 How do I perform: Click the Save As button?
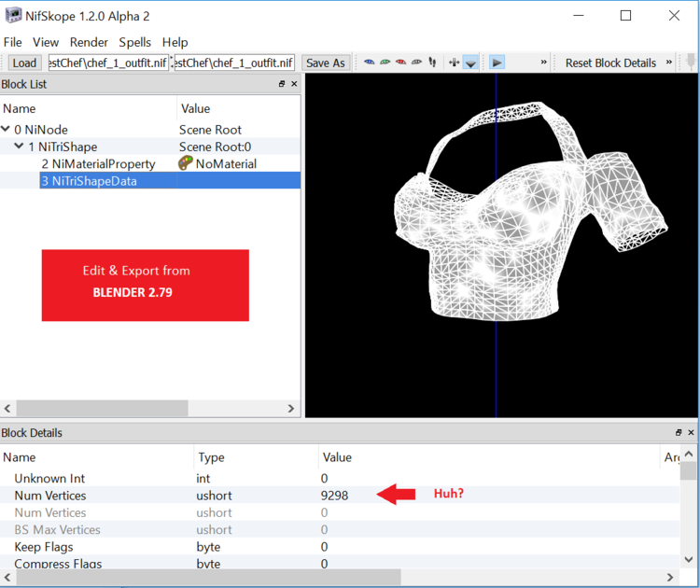coord(326,63)
